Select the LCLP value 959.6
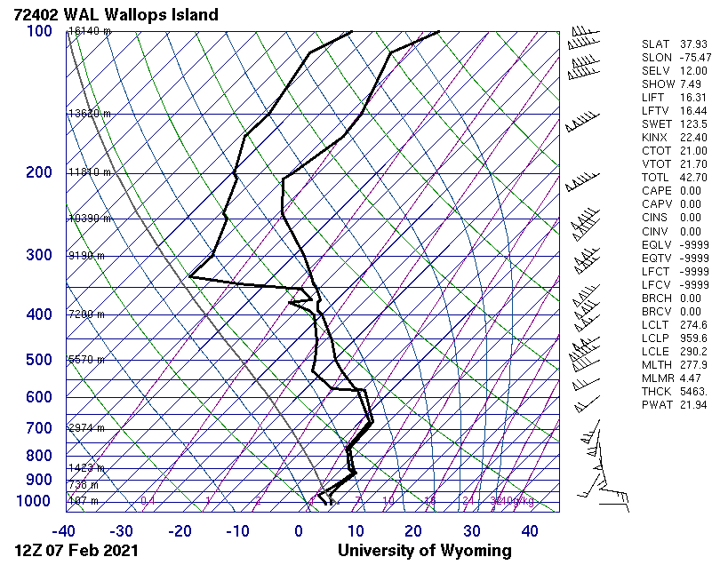 [693, 338]
